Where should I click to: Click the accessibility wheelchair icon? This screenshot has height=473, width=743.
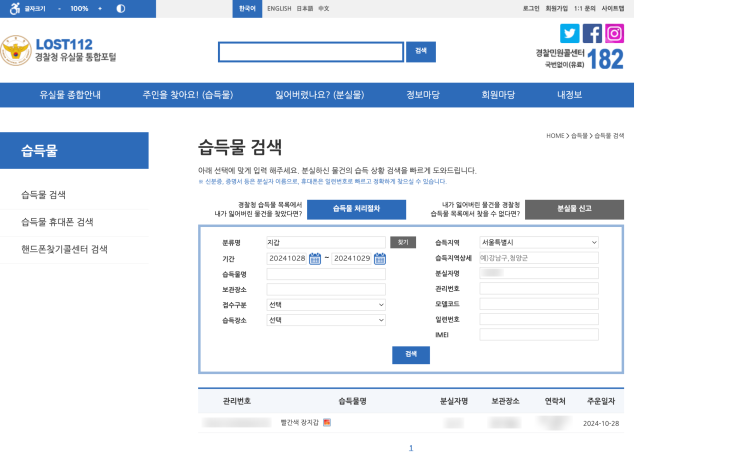coord(15,9)
